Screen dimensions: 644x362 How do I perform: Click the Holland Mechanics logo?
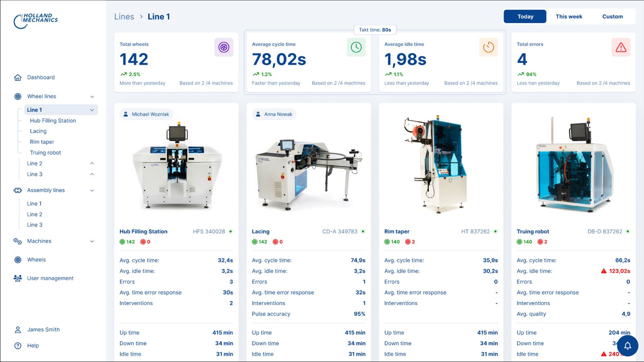click(x=36, y=21)
